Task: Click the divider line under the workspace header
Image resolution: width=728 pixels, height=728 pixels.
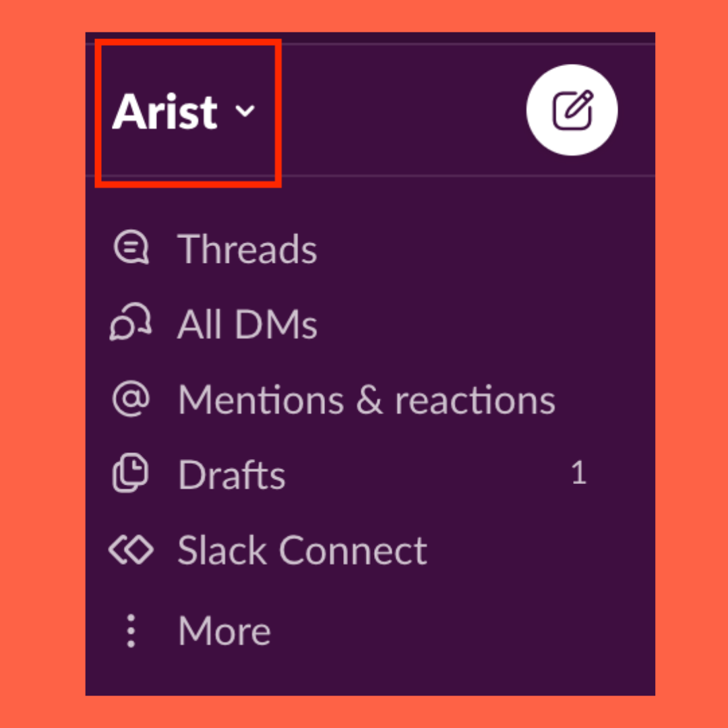Action: pos(370,175)
